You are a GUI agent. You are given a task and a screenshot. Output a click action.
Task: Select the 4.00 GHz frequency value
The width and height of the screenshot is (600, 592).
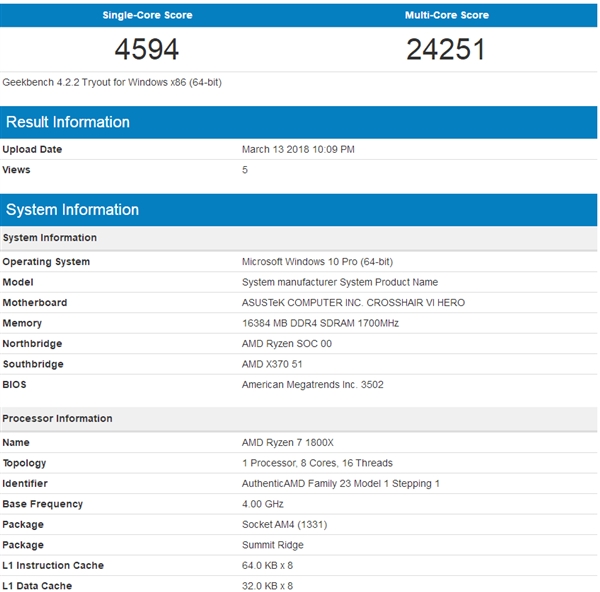[262, 504]
